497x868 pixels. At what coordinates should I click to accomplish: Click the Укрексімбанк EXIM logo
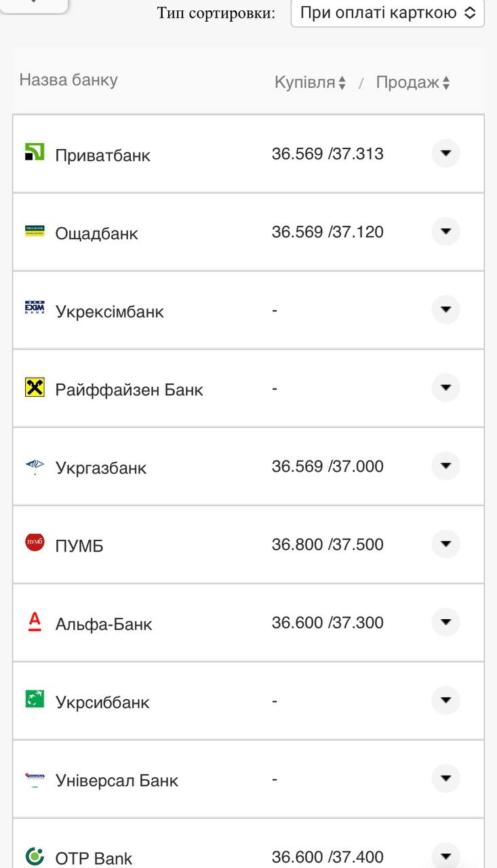tap(35, 309)
